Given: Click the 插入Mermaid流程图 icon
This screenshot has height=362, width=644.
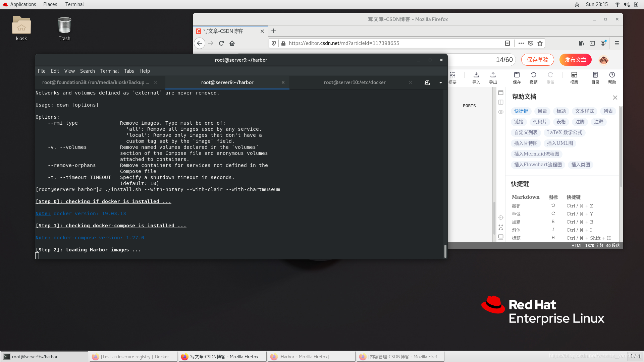Looking at the screenshot, I should point(537,154).
